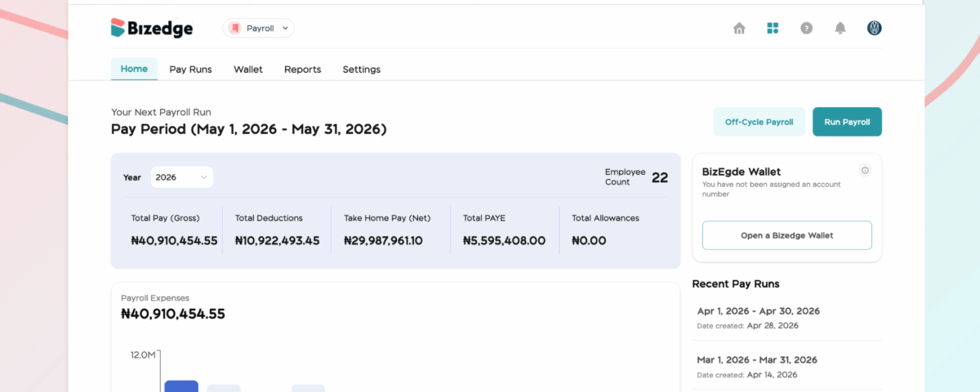Image resolution: width=980 pixels, height=392 pixels.
Task: Open the help question mark icon
Action: pos(806,29)
